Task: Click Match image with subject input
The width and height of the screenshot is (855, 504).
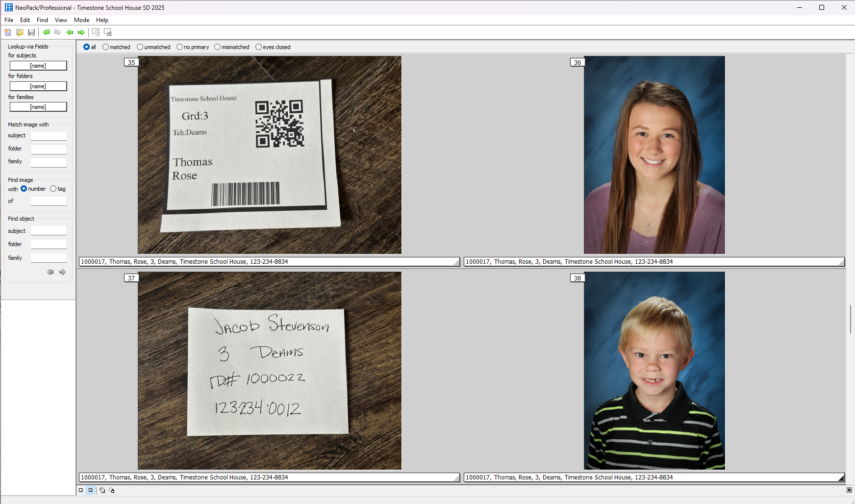Action: click(x=49, y=136)
